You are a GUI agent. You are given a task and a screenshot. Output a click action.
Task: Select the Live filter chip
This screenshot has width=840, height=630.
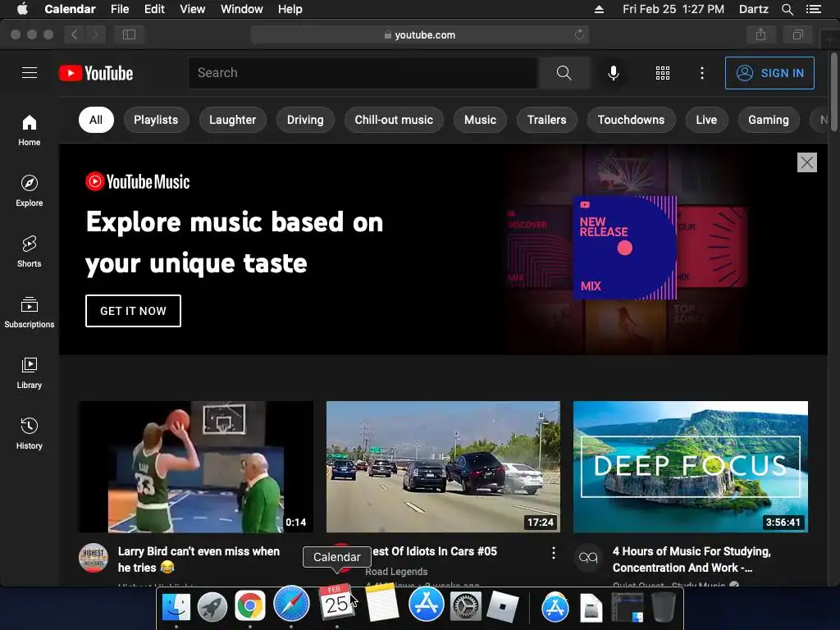pyautogui.click(x=706, y=120)
